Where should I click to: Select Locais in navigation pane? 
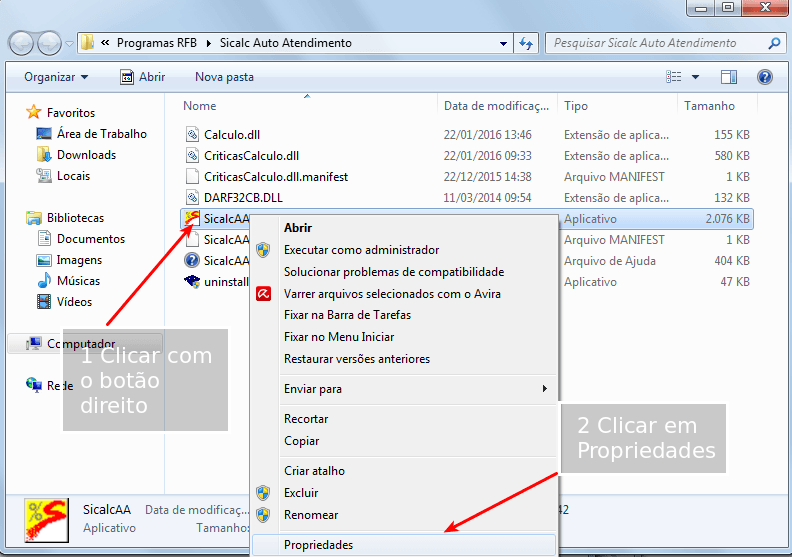[73, 176]
